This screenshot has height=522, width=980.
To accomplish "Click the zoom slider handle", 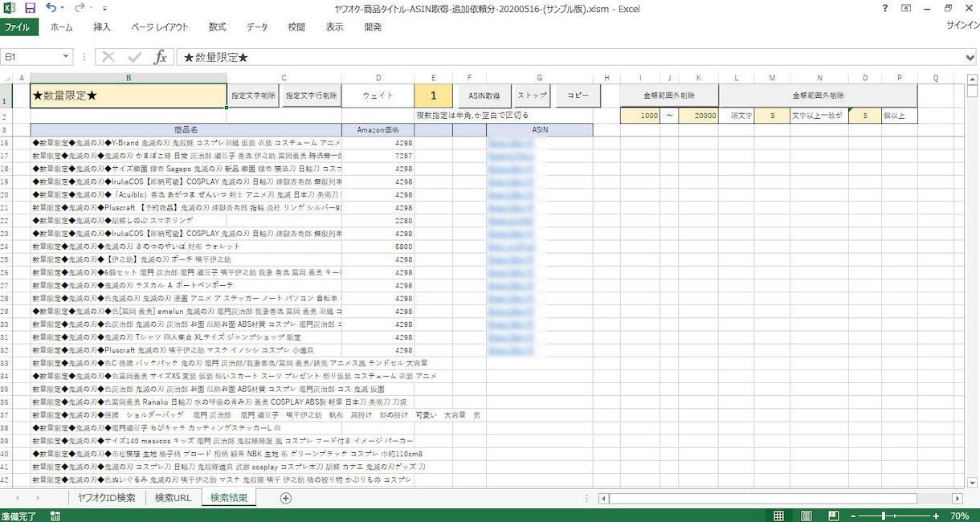I will pyautogui.click(x=884, y=516).
